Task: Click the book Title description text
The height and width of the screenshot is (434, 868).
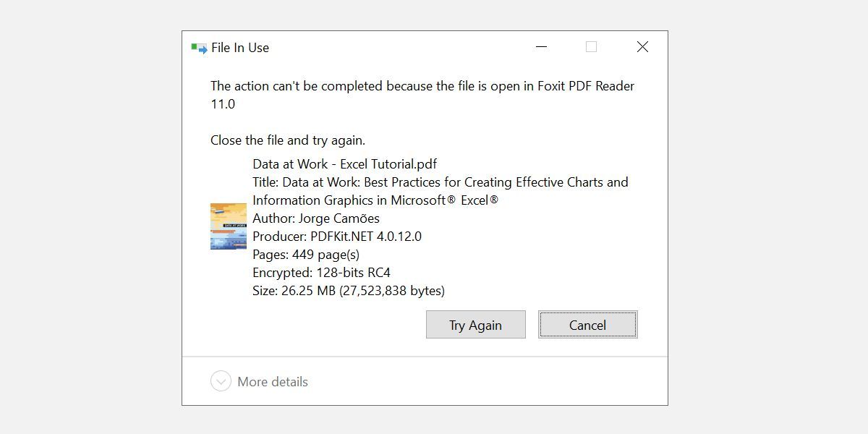Action: 440,182
